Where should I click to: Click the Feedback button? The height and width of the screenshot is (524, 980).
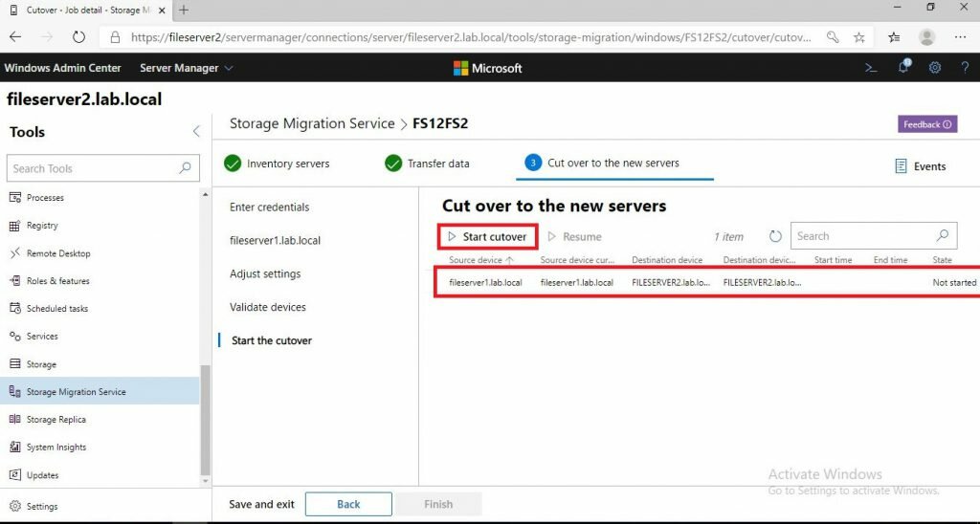tap(927, 124)
